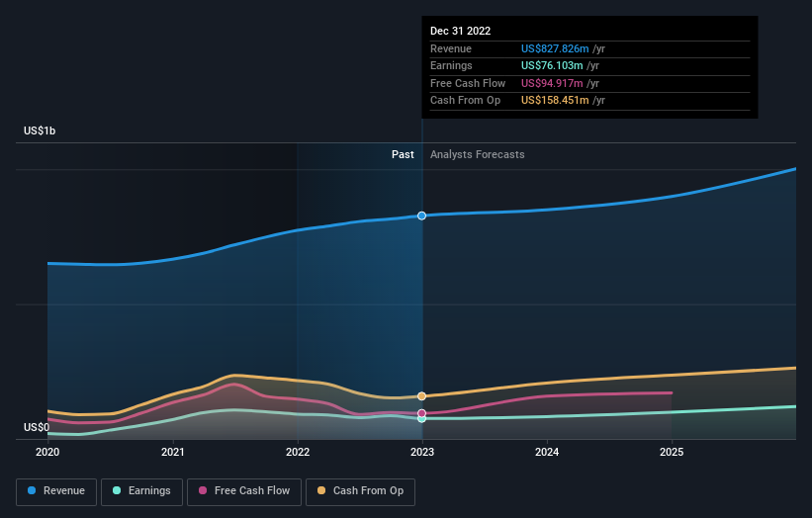Viewport: 812px width, 518px height.
Task: Toggle the Earnings series legend button
Action: point(141,491)
